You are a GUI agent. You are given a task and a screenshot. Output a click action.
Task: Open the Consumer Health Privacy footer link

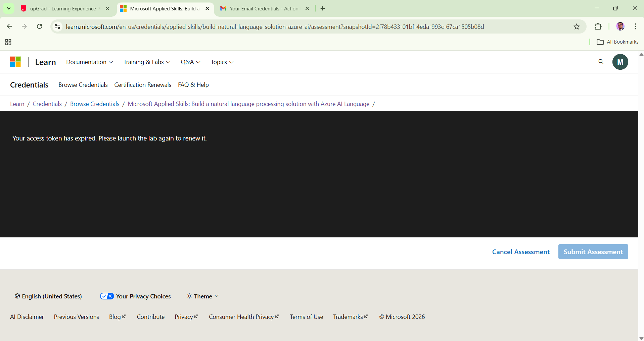[244, 317]
